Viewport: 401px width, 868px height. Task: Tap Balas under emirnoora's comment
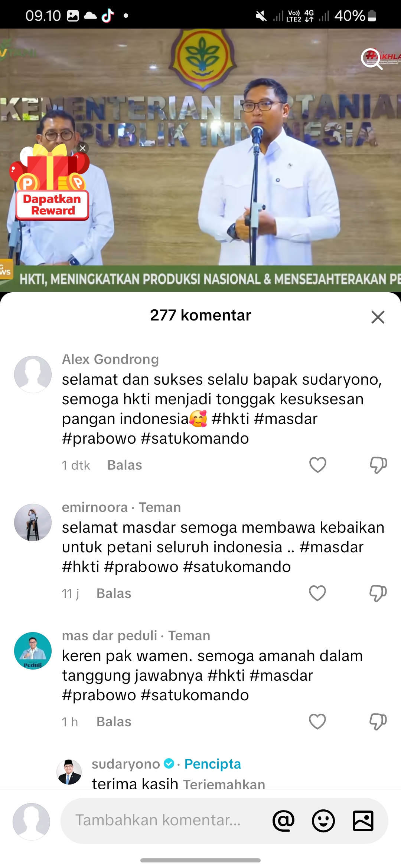tap(114, 593)
